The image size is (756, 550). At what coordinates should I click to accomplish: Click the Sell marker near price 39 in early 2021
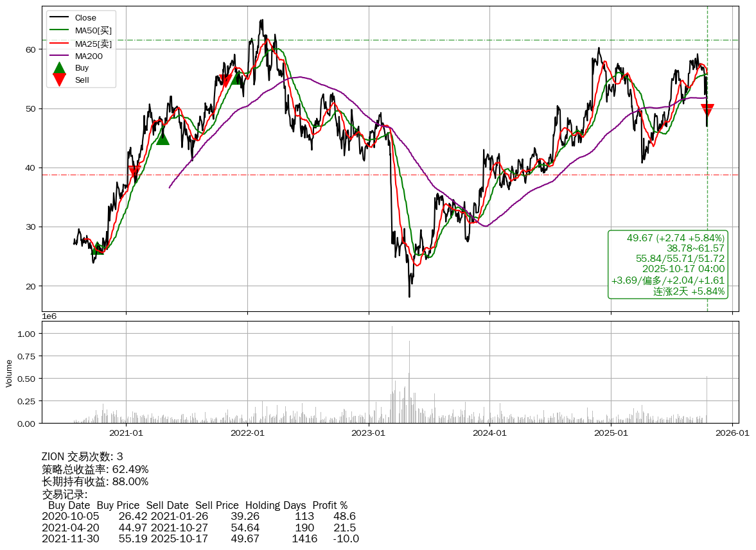click(x=134, y=172)
